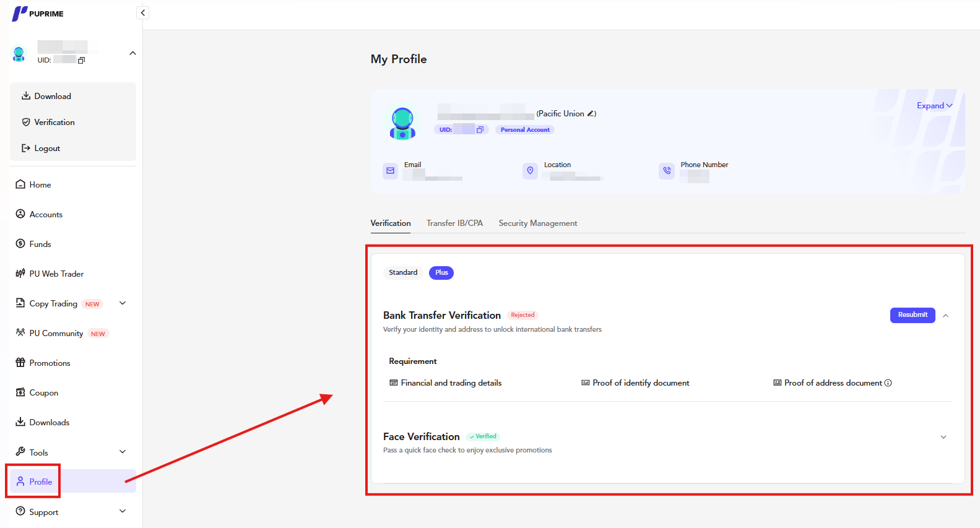
Task: Click the Support question mark icon
Action: pos(20,511)
